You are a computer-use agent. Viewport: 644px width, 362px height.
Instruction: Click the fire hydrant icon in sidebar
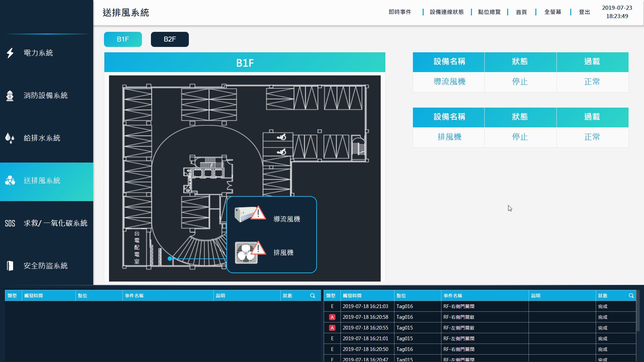click(10, 96)
